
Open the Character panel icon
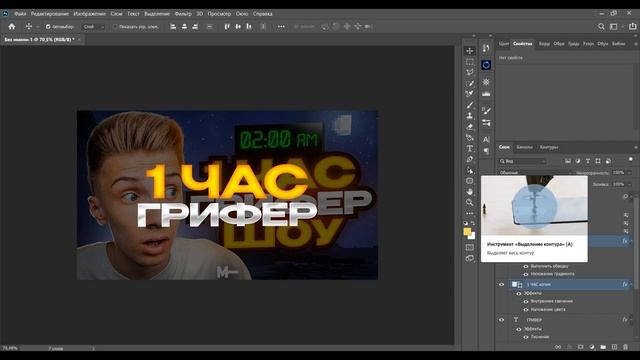(x=486, y=140)
